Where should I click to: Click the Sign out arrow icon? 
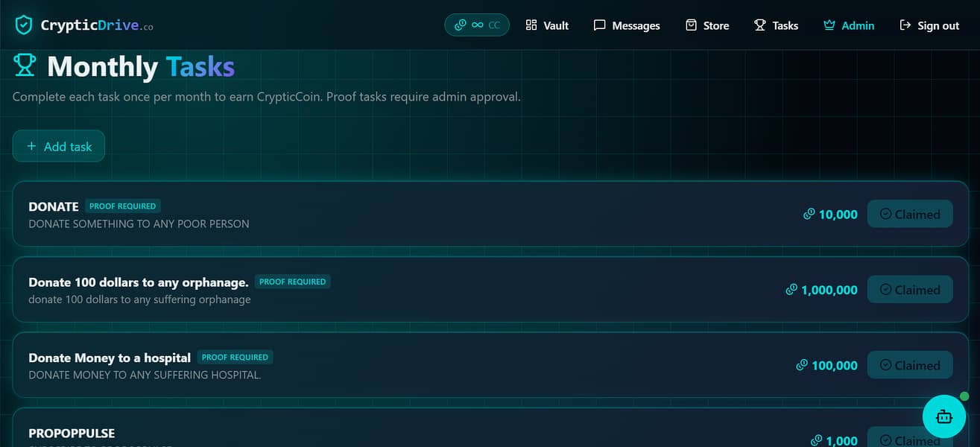[905, 25]
